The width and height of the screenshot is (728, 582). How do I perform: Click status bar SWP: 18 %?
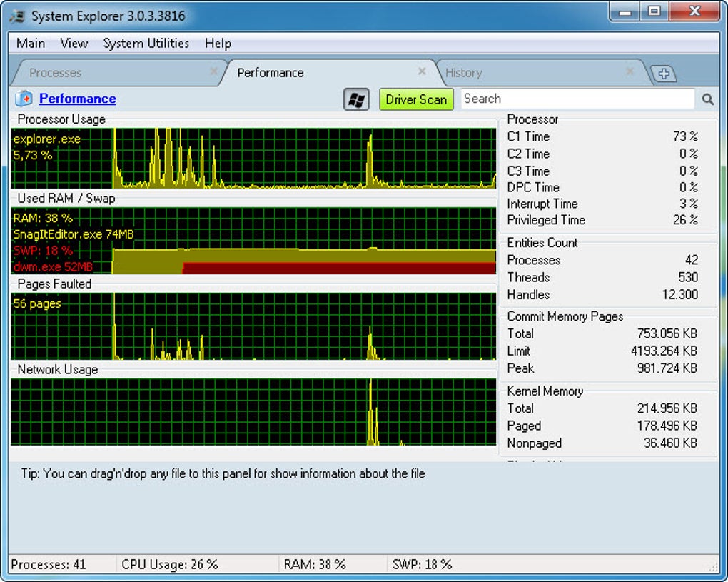(422, 564)
